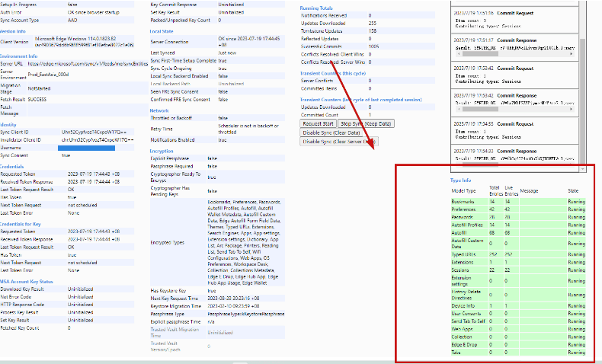The image size is (602, 364).
Task: Click the Send Tab To Self row
Action: [x=518, y=321]
